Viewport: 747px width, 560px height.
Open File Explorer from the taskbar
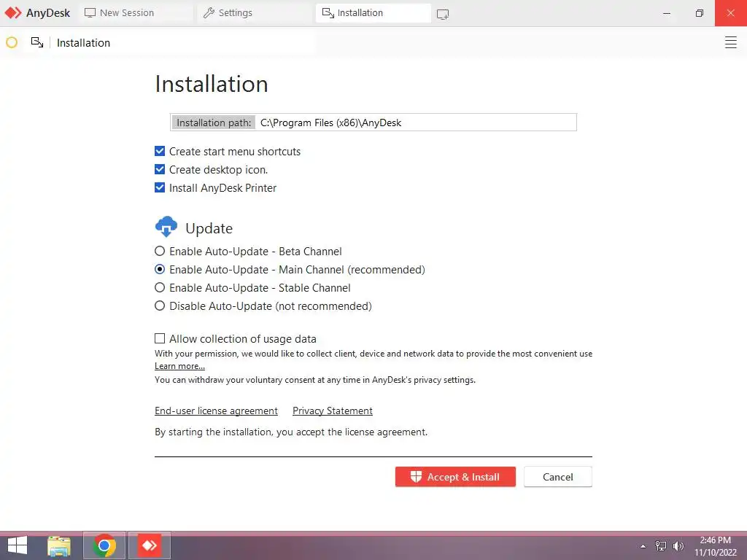click(x=59, y=545)
